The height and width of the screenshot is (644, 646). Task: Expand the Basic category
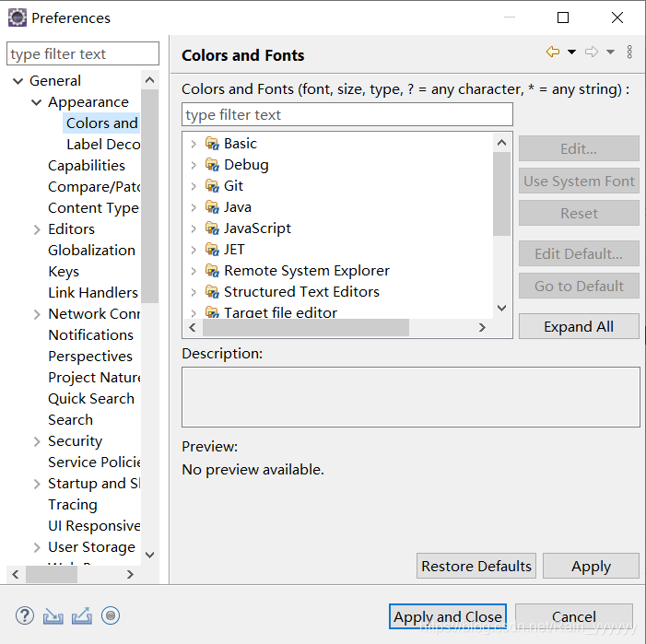[x=194, y=144]
